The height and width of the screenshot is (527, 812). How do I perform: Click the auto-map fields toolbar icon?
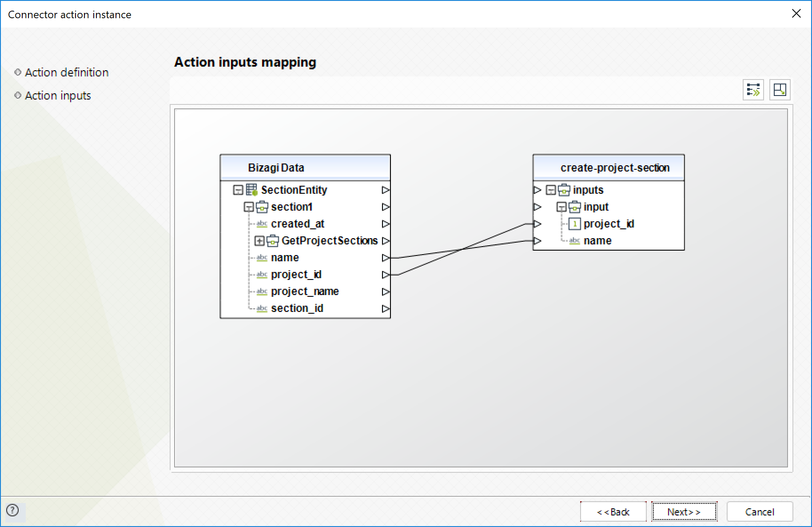point(753,90)
